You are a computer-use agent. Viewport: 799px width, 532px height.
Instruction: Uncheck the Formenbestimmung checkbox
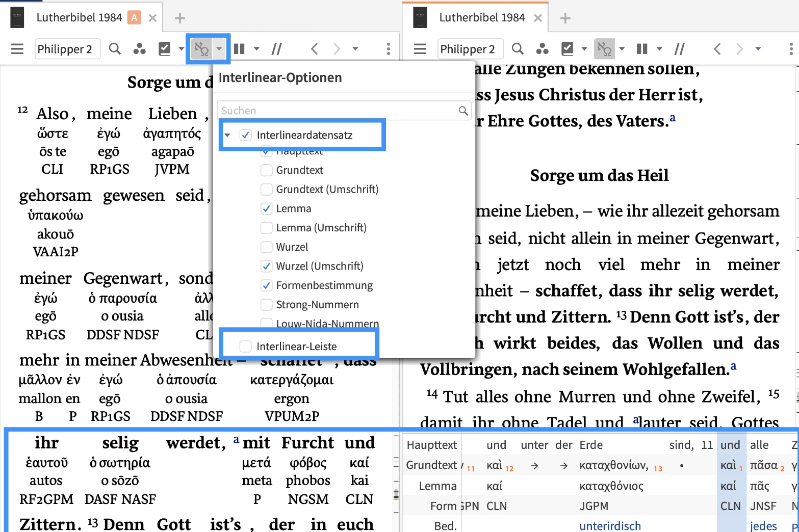(266, 285)
